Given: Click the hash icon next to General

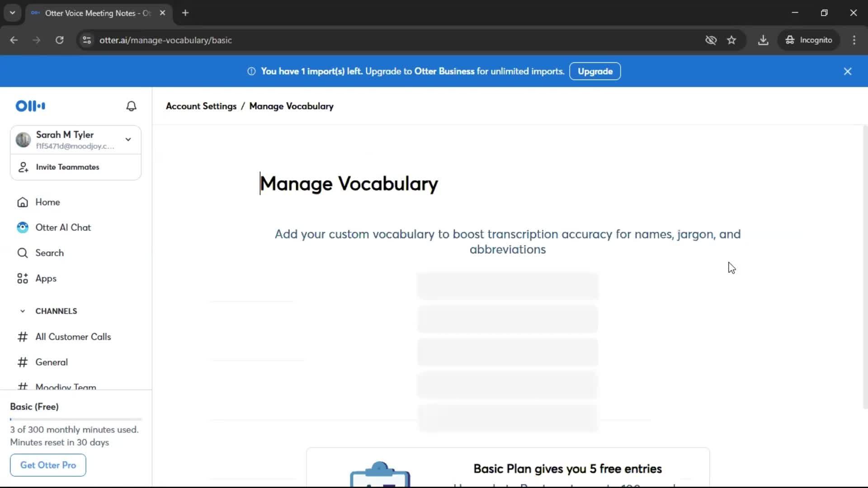Looking at the screenshot, I should pyautogui.click(x=23, y=362).
